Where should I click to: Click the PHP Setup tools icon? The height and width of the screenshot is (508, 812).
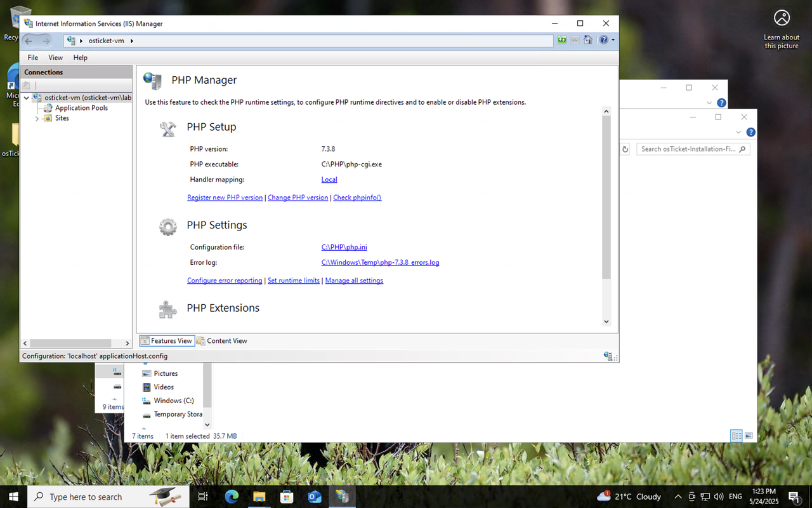[x=168, y=129]
